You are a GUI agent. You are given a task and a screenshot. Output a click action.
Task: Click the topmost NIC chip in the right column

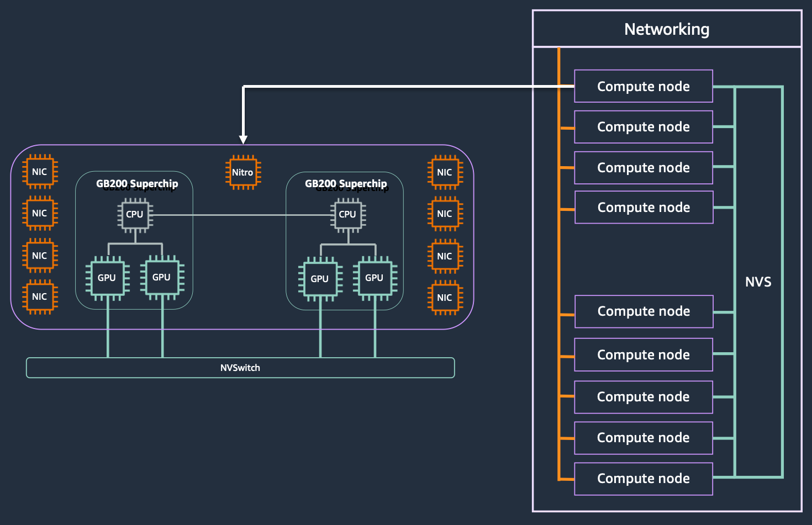[x=445, y=172]
